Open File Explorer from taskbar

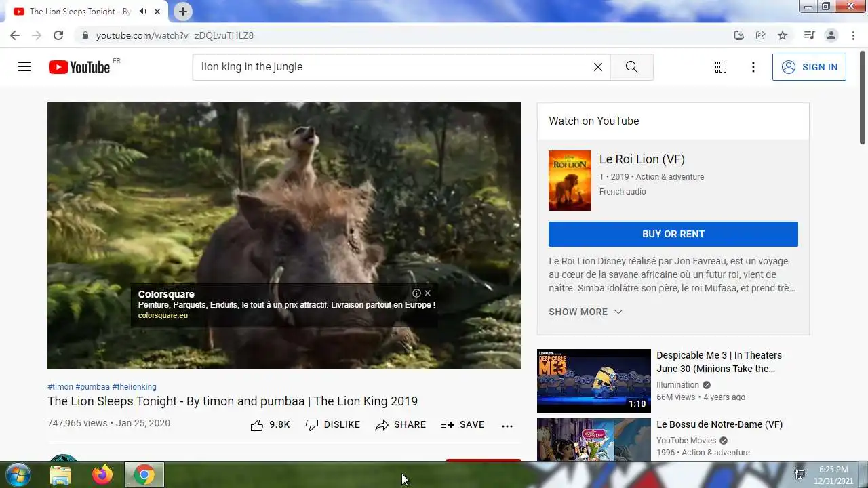pos(60,475)
